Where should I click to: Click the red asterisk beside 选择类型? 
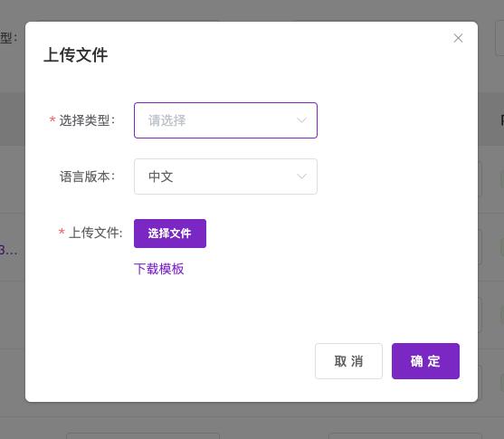[52, 120]
